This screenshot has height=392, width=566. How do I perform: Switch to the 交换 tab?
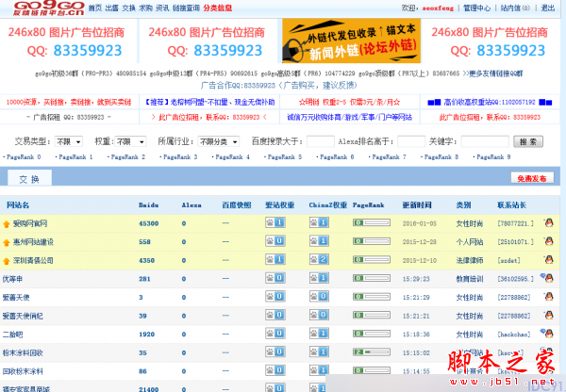[29, 178]
